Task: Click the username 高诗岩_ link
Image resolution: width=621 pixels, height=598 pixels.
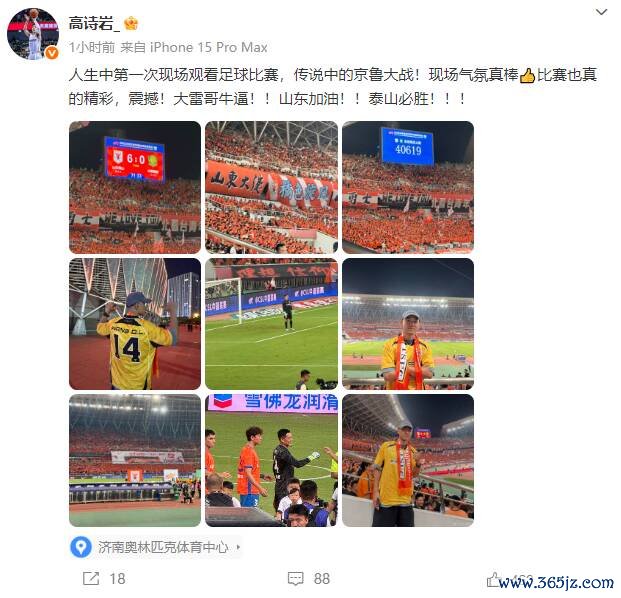Action: (94, 23)
